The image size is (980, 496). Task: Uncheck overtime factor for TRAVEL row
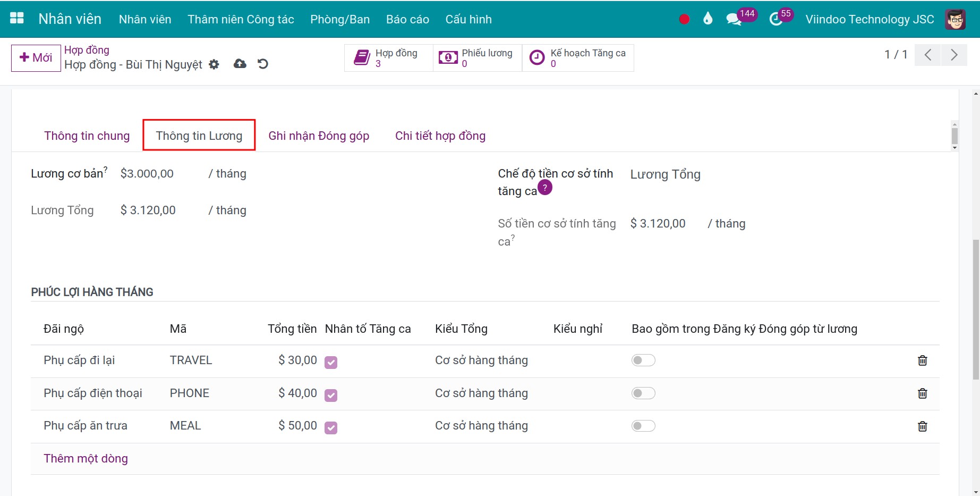click(331, 363)
